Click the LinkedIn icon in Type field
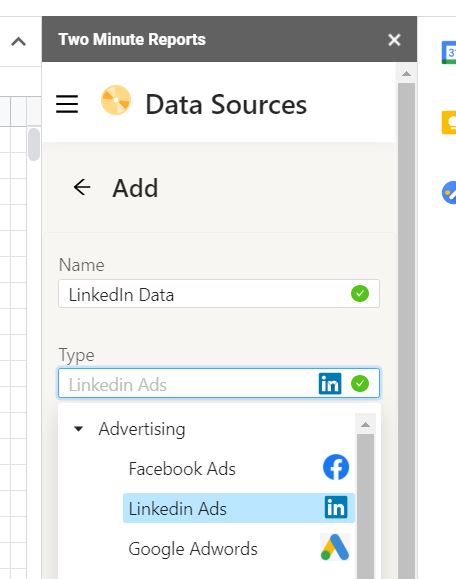The width and height of the screenshot is (456, 579). 330,384
